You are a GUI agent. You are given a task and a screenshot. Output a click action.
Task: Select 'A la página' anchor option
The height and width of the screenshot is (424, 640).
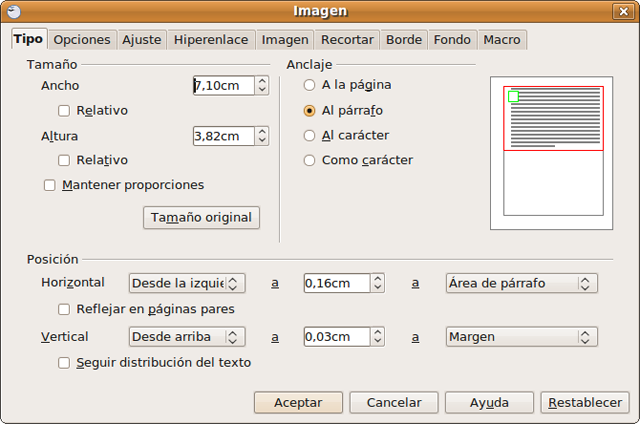(310, 85)
